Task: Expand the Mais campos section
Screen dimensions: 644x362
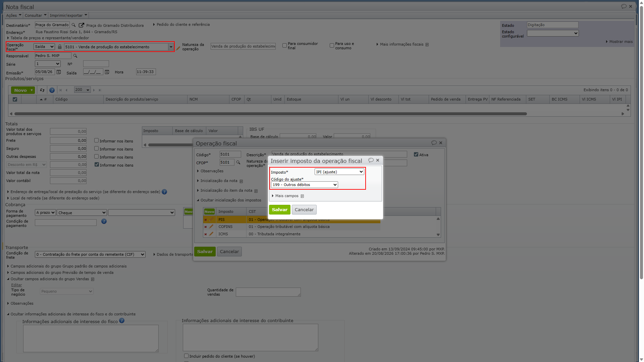Action: coord(287,196)
